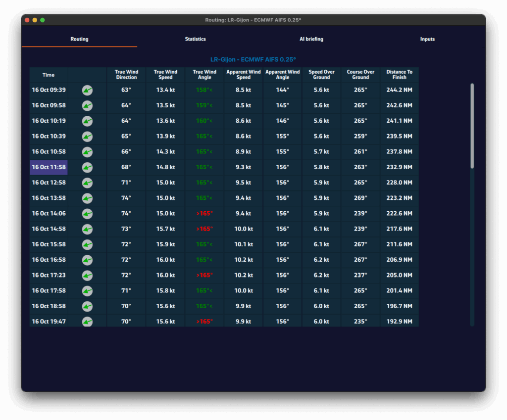The image size is (507, 420).
Task: Click wind arrow icon for 16 Oct 09:39
Action: pyautogui.click(x=87, y=90)
